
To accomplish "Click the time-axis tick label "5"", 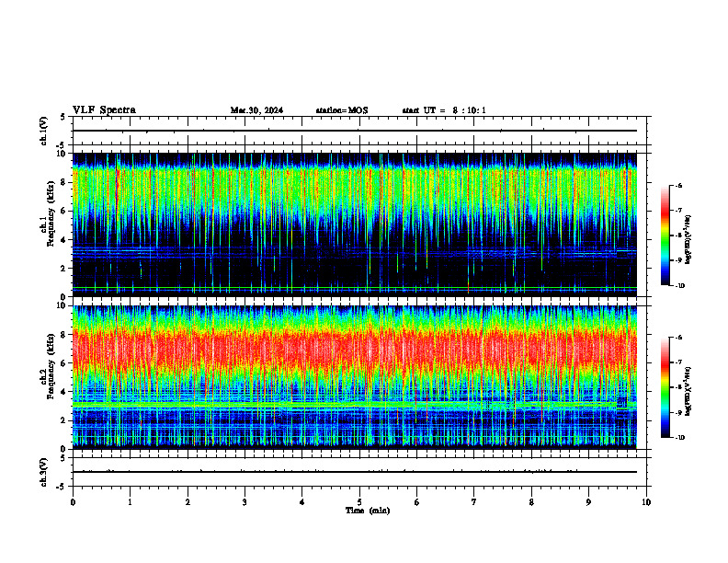I will point(359,502).
